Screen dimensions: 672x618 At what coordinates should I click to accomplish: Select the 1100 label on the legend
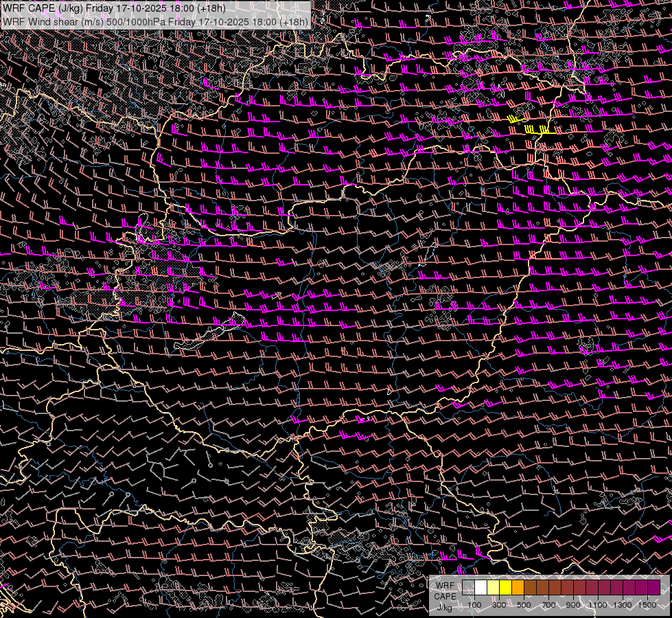point(598,605)
